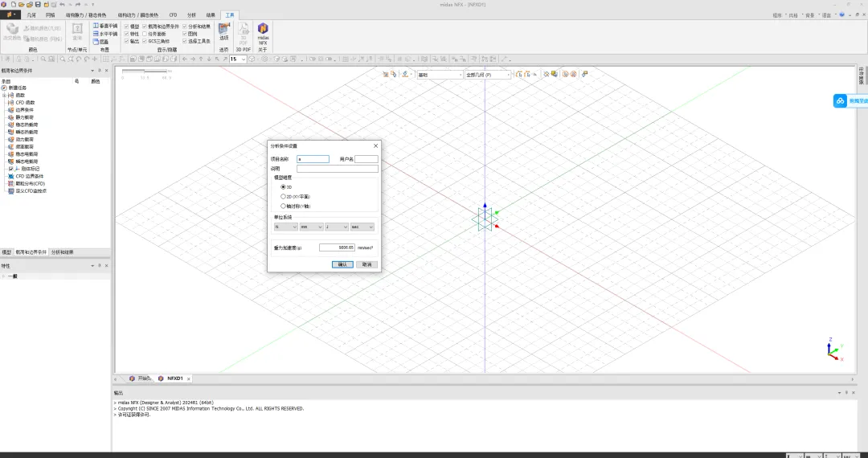This screenshot has width=868, height=458.
Task: Open the 全部几何 (P) selection filter dropdown
Action: click(487, 74)
